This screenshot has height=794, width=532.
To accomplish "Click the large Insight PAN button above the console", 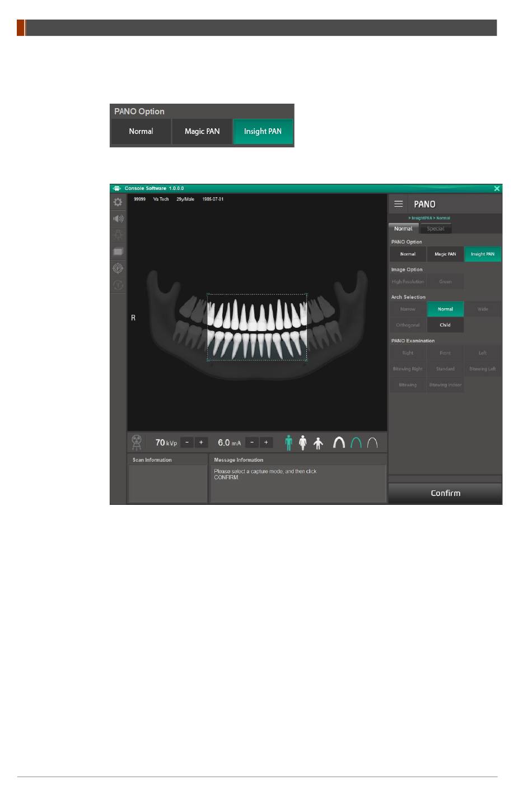I will pos(263,131).
